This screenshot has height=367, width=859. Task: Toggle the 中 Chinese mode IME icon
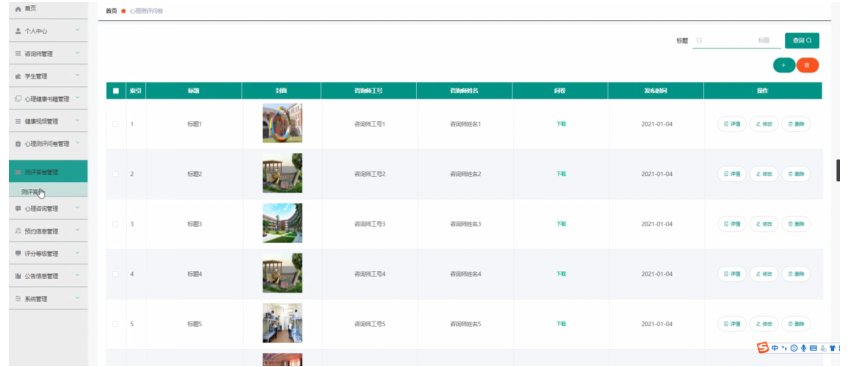click(x=775, y=348)
